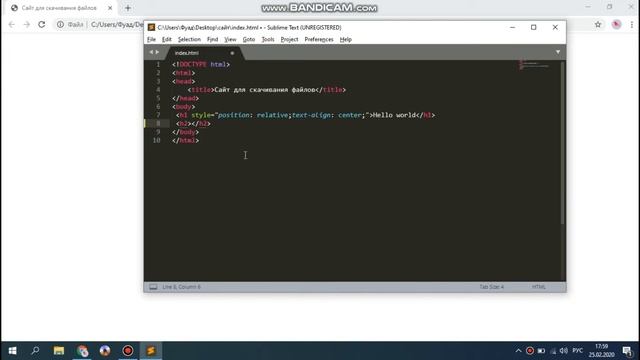Click the DOCTYPE html line
This screenshot has height=360, width=640.
[x=201, y=64]
